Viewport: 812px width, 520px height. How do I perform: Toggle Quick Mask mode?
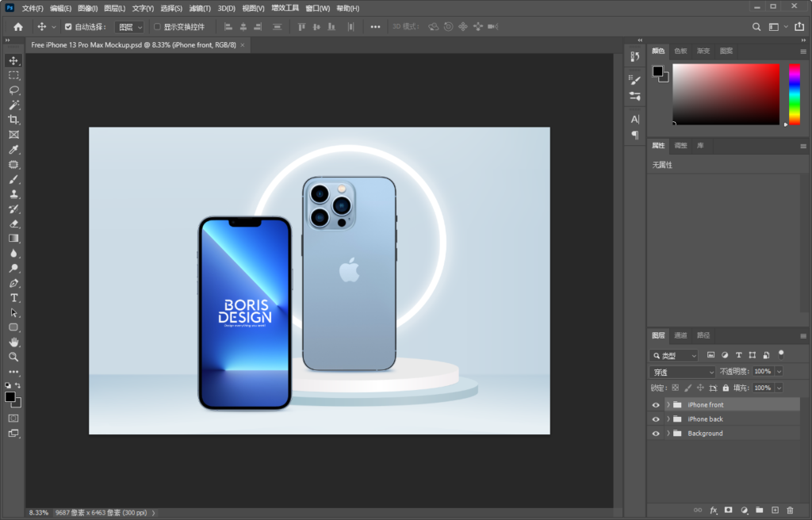[x=13, y=418]
